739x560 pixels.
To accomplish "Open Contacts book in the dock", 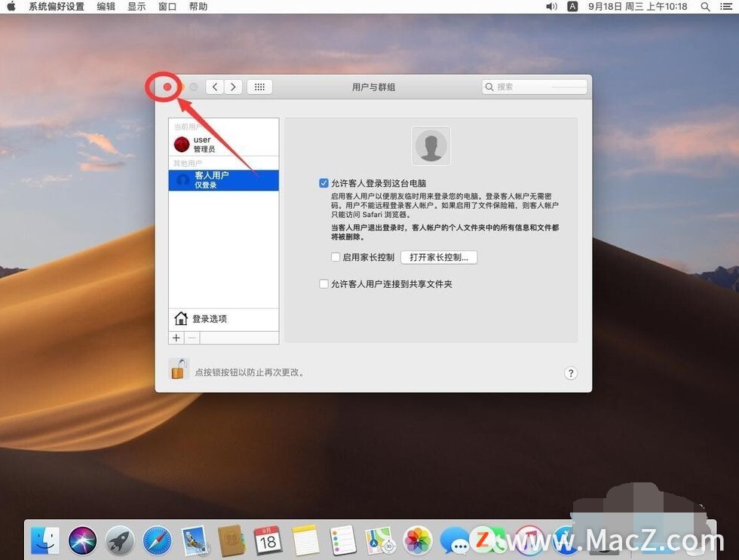I will 231,540.
